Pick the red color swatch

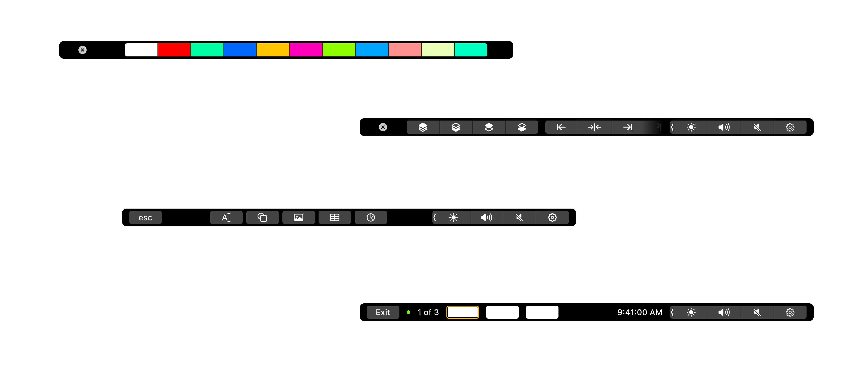pyautogui.click(x=174, y=50)
